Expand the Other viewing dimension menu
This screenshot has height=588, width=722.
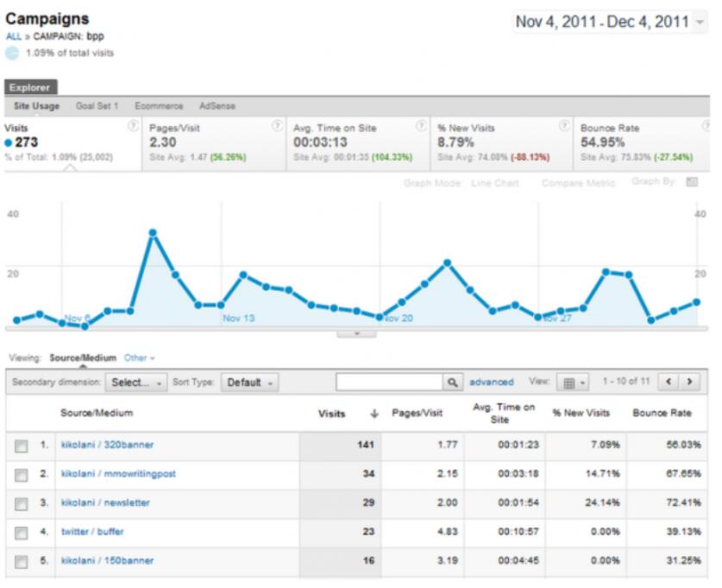pyautogui.click(x=139, y=358)
